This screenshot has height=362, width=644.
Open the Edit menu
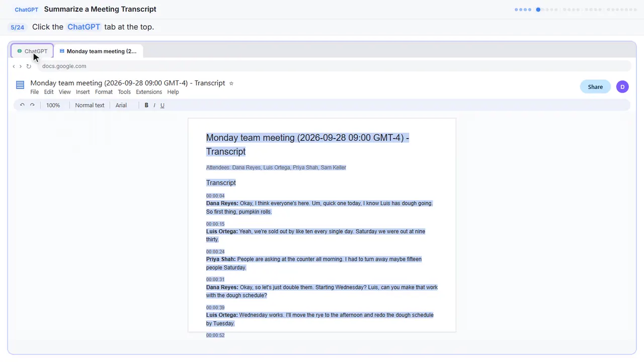pyautogui.click(x=49, y=92)
